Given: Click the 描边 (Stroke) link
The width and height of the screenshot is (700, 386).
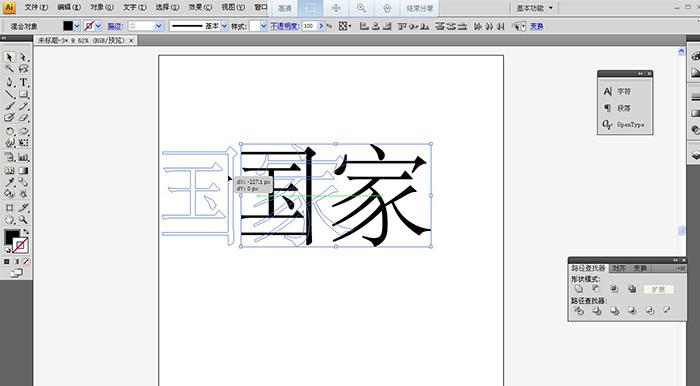Looking at the screenshot, I should coord(115,26).
